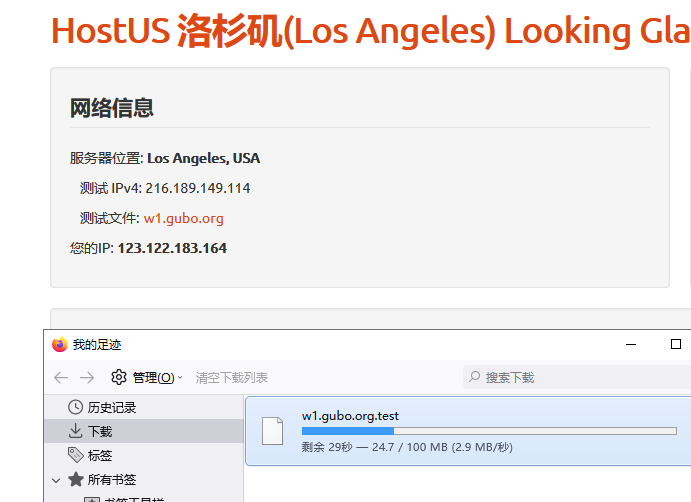Screen dimensions: 691x502
Task: Click the download arrow icon for 下载
Action: [x=75, y=431]
